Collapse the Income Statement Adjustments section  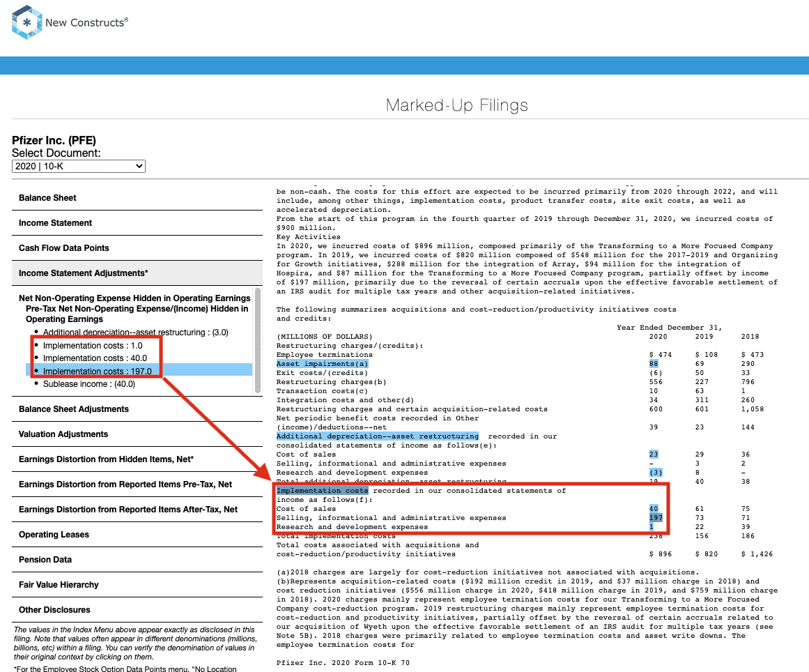point(137,273)
